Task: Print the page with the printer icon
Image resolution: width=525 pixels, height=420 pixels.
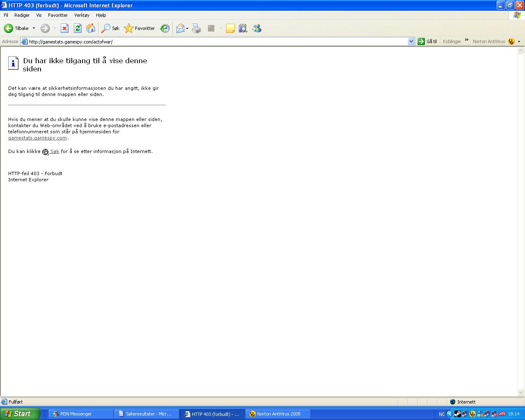Action: tap(196, 28)
